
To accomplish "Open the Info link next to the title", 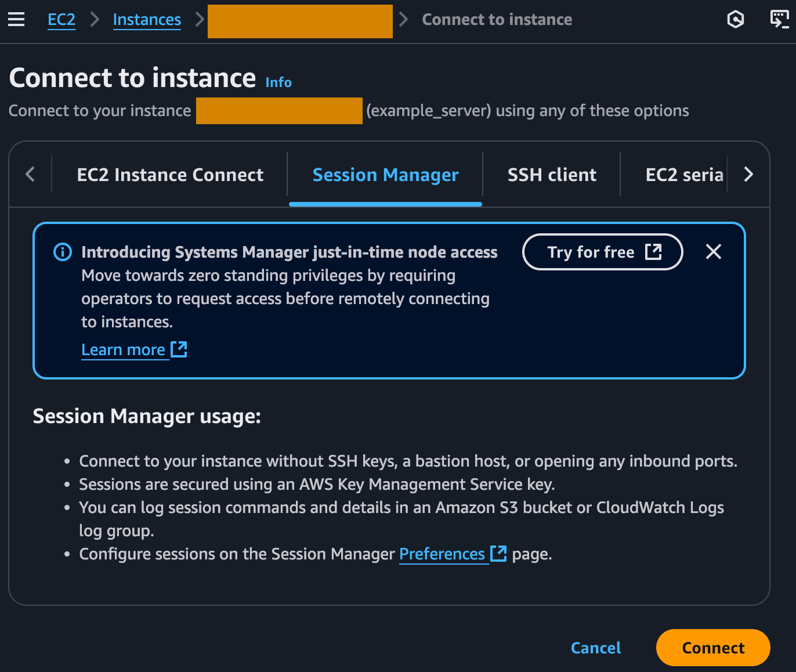I will pos(278,82).
